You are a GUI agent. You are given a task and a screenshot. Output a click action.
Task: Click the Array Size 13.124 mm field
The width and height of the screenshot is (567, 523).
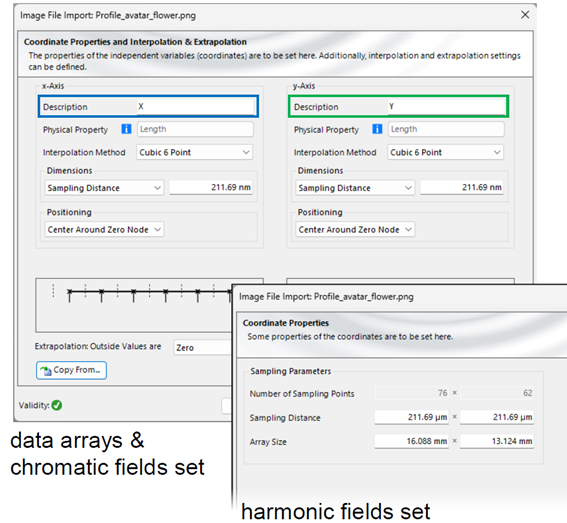coord(497,441)
